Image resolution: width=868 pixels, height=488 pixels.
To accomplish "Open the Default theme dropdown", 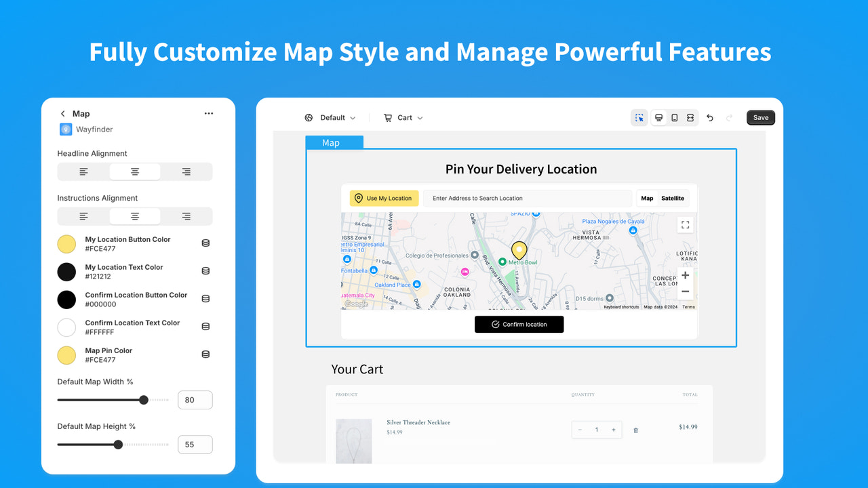I will click(332, 117).
